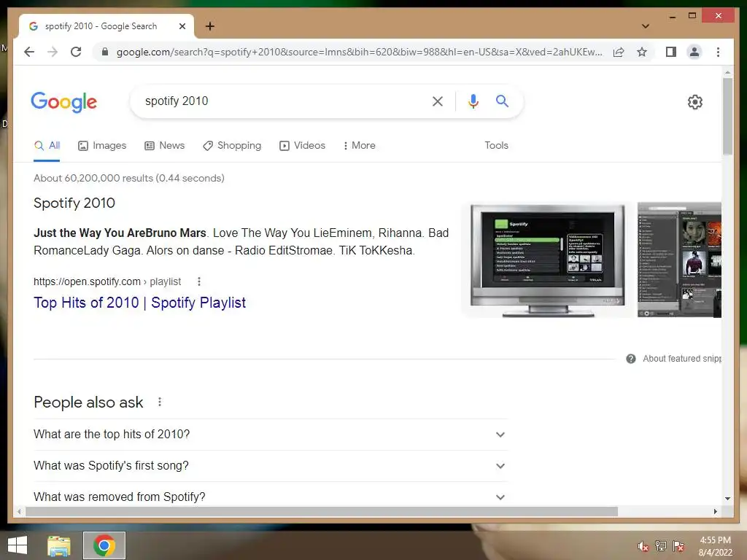747x560 pixels.
Task: Open People also ask options menu
Action: pos(160,402)
